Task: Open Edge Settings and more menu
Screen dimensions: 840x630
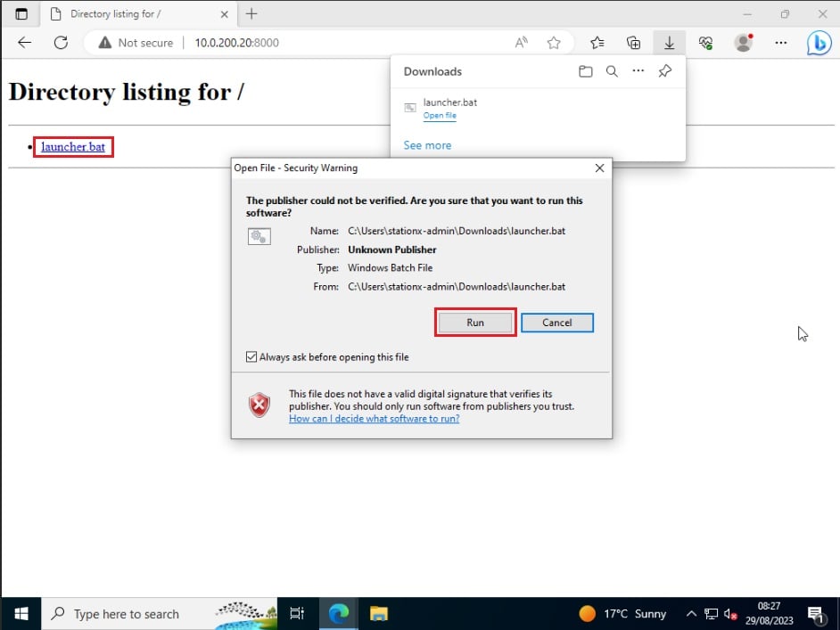Action: (780, 42)
